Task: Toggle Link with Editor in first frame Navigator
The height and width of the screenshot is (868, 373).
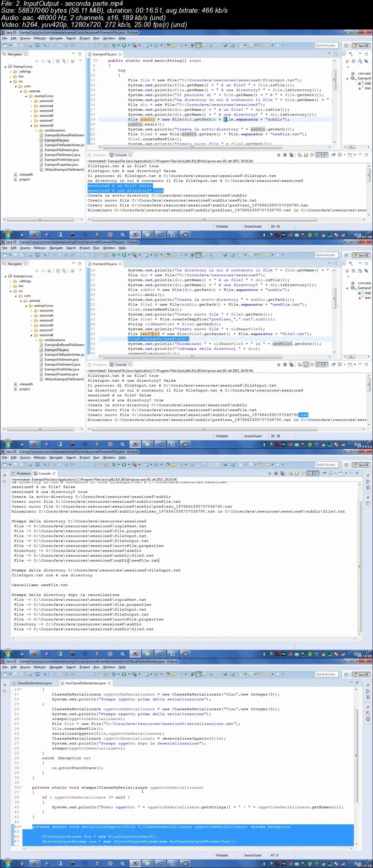Action: (64, 61)
